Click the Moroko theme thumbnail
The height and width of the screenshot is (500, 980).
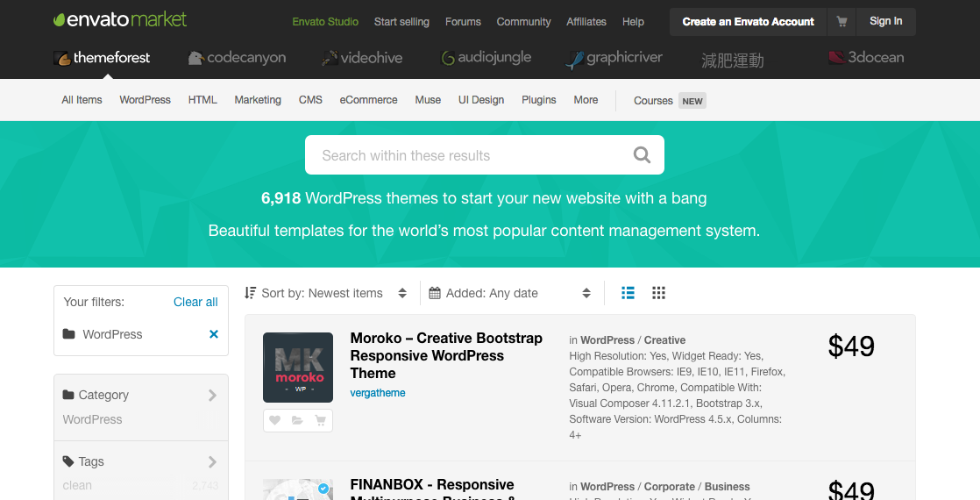(298, 368)
